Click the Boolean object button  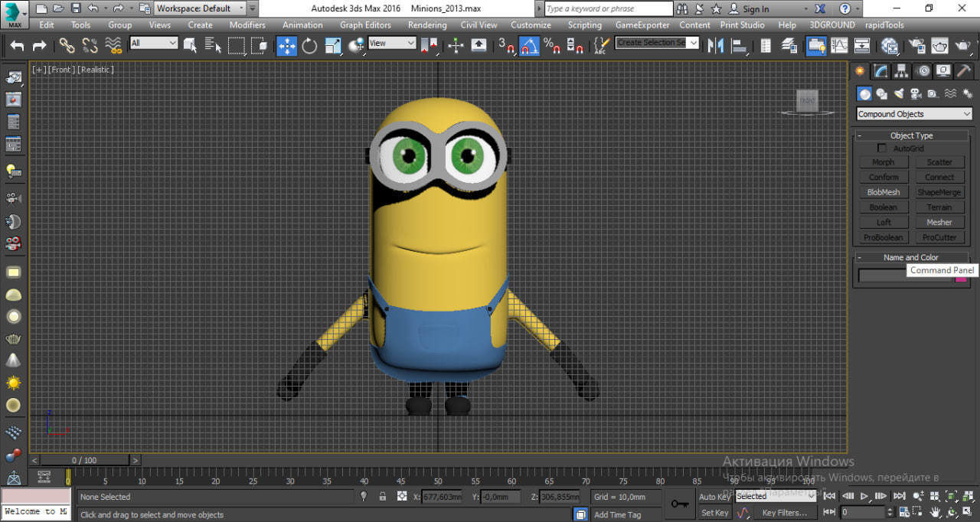pos(883,207)
